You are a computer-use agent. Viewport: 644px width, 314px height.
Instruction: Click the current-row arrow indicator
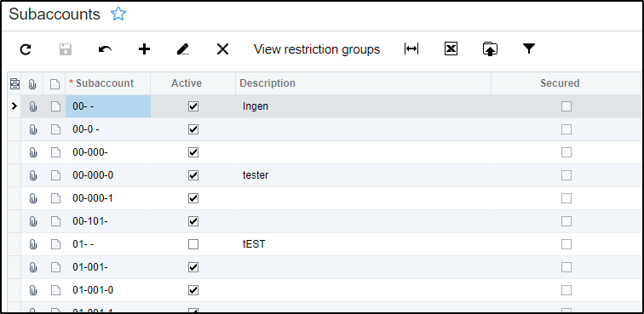pos(14,106)
